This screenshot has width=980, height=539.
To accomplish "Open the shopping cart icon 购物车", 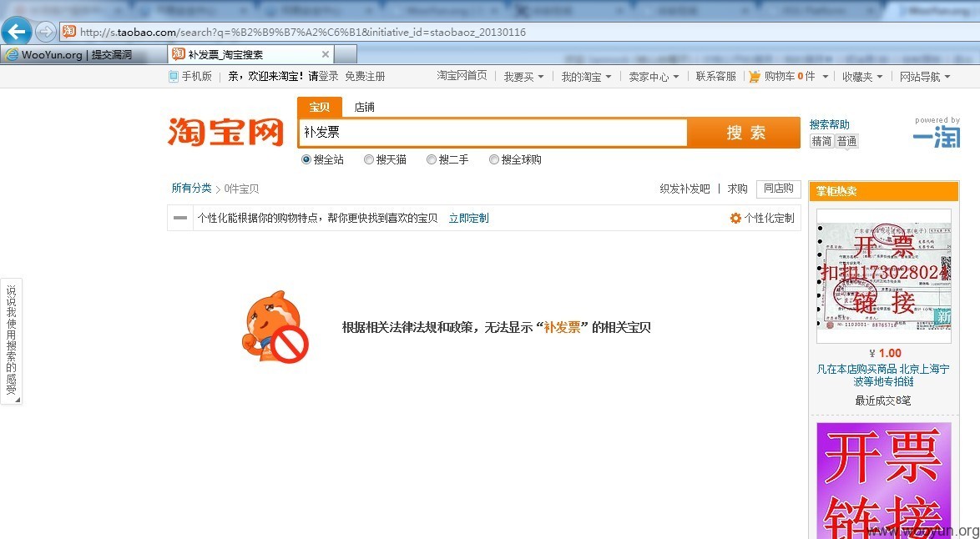I will (x=755, y=76).
